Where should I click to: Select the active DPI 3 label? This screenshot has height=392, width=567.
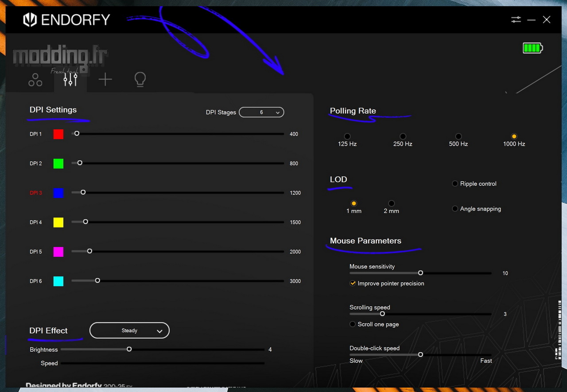click(x=36, y=193)
